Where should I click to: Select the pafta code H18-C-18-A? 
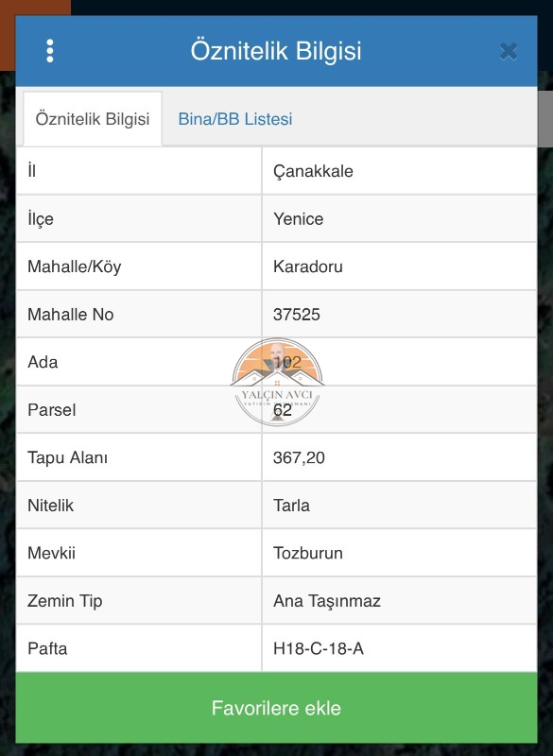(x=319, y=648)
